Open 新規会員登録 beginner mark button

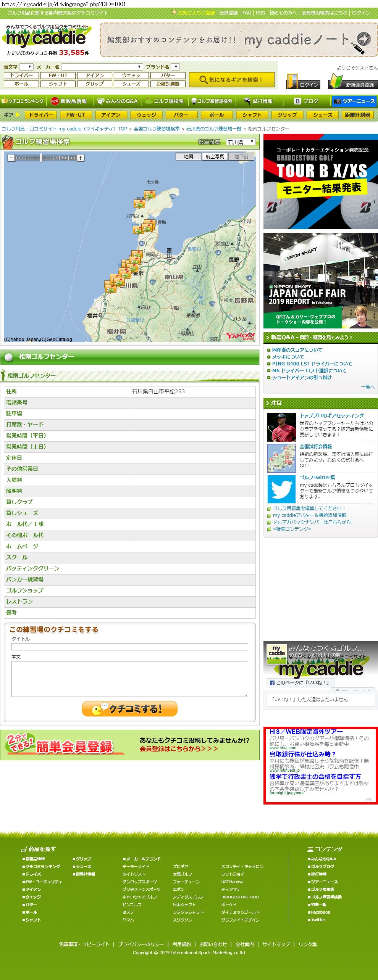353,81
